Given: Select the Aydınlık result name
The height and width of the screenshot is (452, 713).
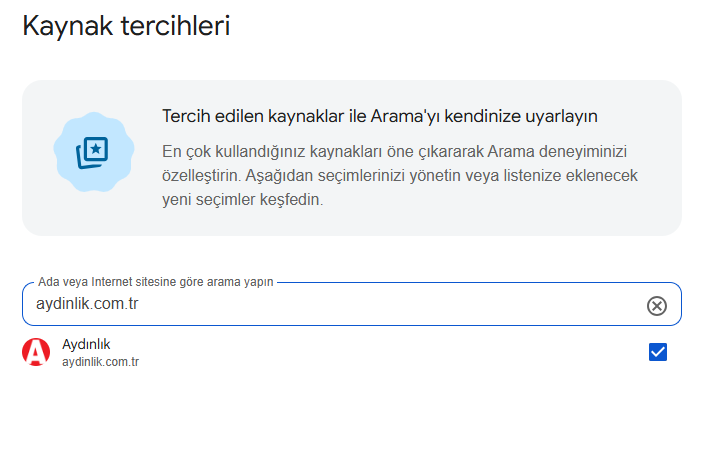Looking at the screenshot, I should (86, 344).
